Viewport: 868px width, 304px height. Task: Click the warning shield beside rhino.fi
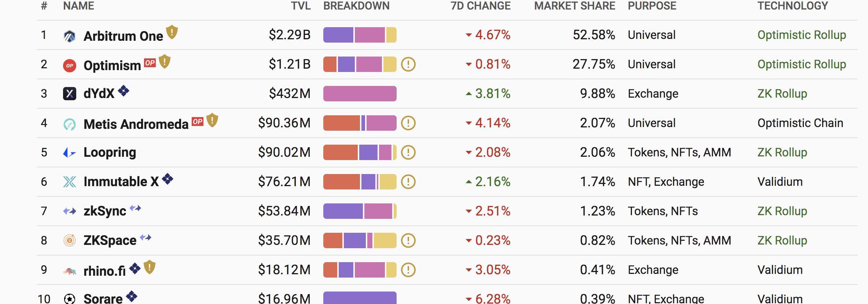tap(150, 267)
